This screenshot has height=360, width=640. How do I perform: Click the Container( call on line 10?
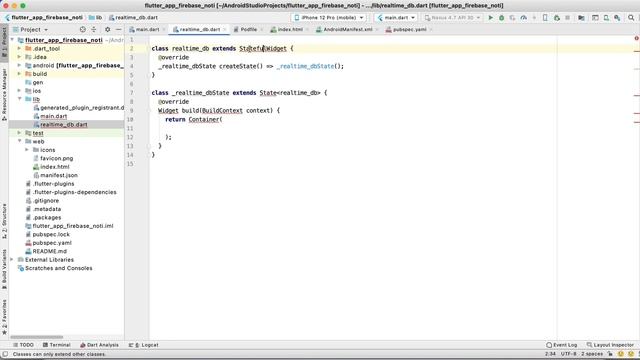pos(205,119)
